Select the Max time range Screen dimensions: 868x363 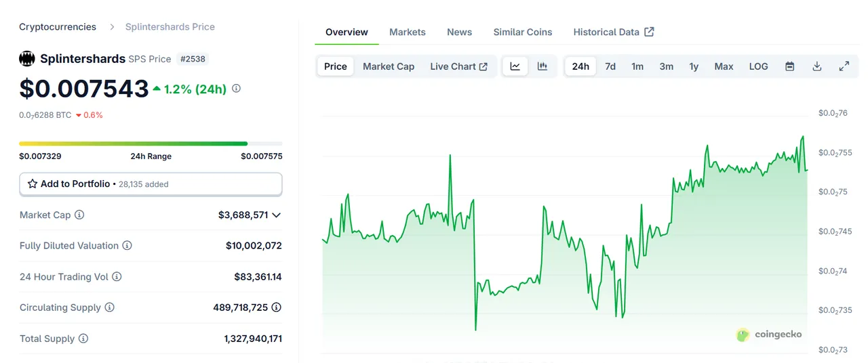click(724, 66)
